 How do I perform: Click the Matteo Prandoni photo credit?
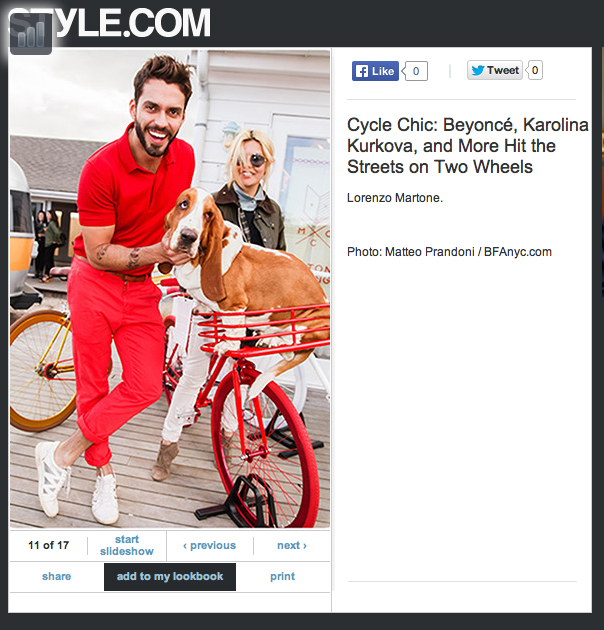tap(449, 252)
